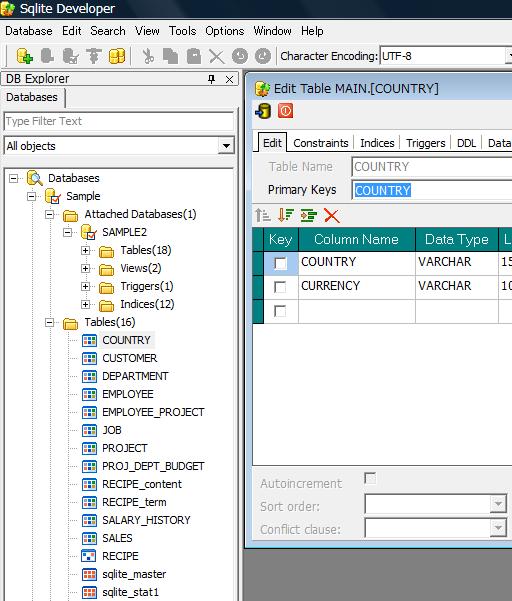
Task: Expand the SAMPLE2 Tables(18) folder
Action: point(85,250)
